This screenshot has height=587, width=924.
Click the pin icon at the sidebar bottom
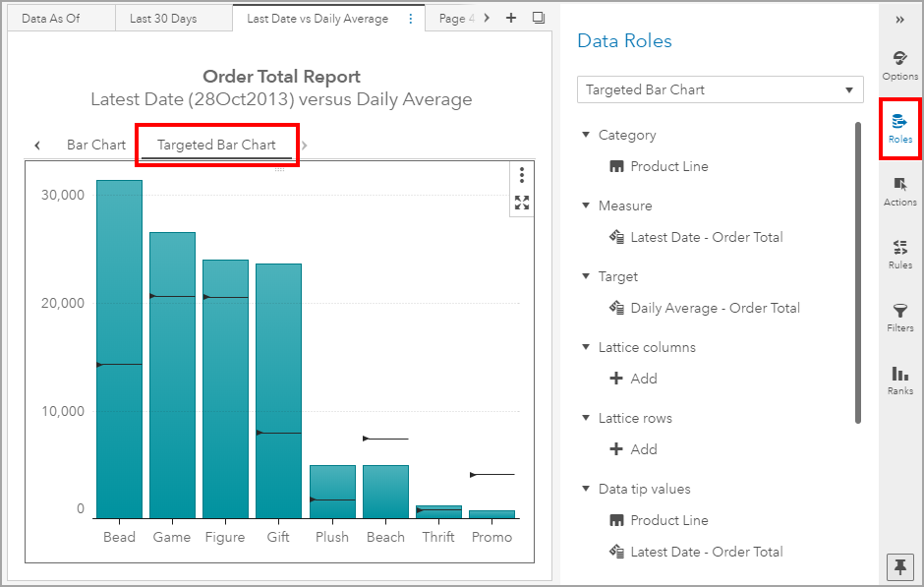899,565
